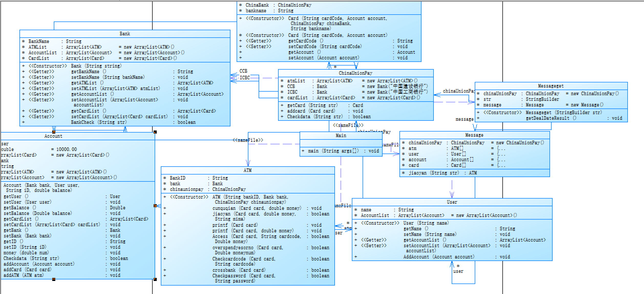Click the ATM class header

point(248,170)
